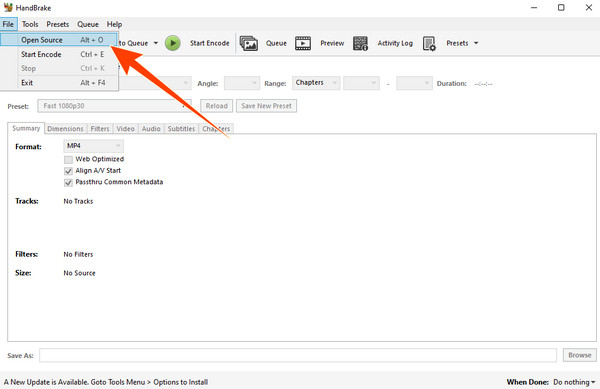This screenshot has width=600, height=389.
Task: Switch to the Audio tab
Action: (x=151, y=129)
